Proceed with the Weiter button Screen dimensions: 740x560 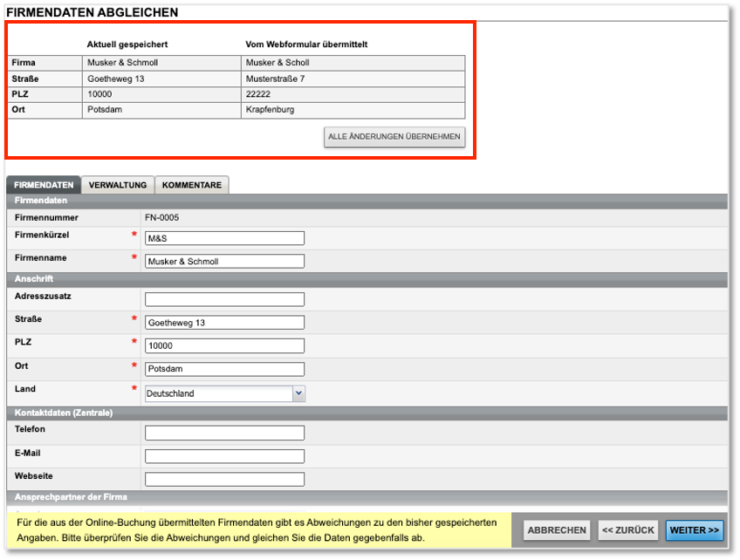click(695, 530)
